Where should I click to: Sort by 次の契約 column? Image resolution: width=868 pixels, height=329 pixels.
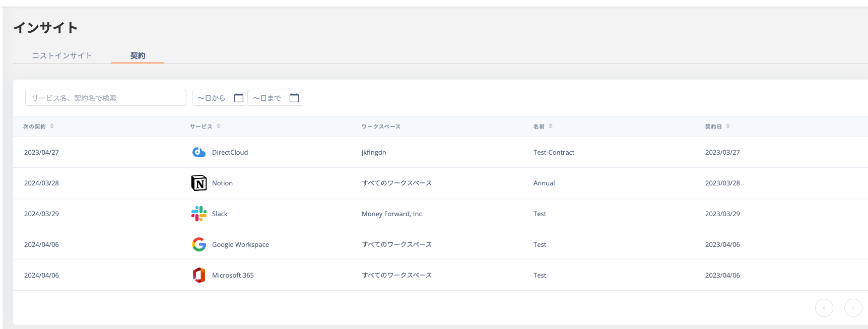coord(52,126)
